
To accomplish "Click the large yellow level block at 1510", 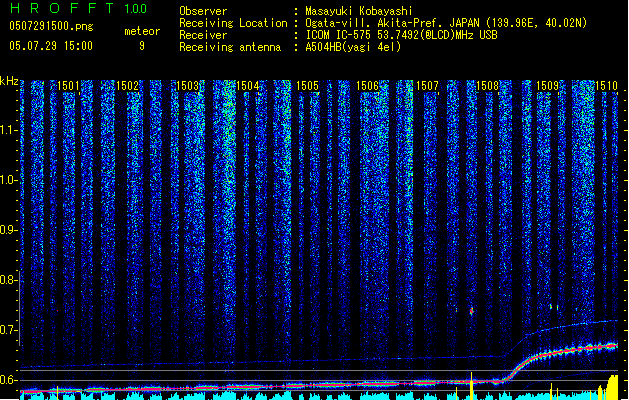I will click(613, 387).
